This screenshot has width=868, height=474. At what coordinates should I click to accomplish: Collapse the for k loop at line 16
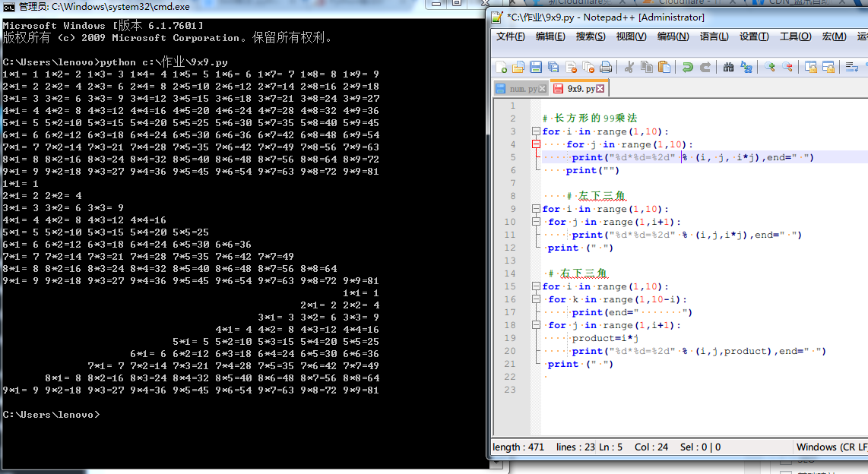(x=536, y=299)
